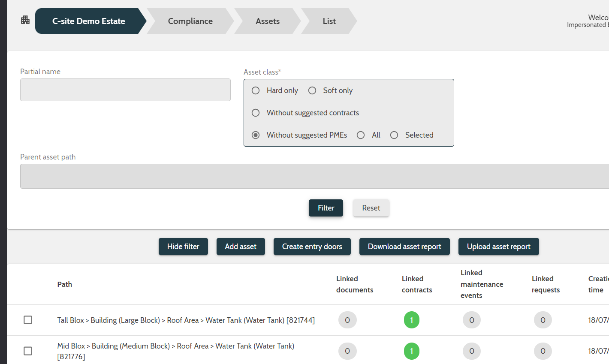Image resolution: width=609 pixels, height=364 pixels.
Task: Open the green Linked contracts badge for Tall Blox
Action: [411, 320]
